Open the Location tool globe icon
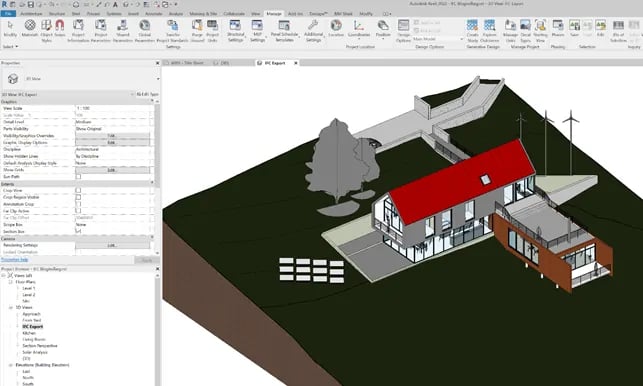Viewport: 643px width, 386px height. [x=336, y=28]
